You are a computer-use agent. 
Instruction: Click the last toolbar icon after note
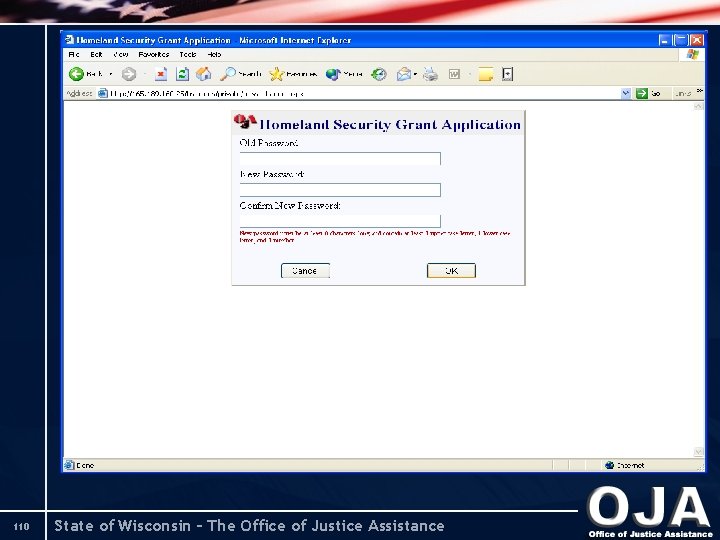507,74
